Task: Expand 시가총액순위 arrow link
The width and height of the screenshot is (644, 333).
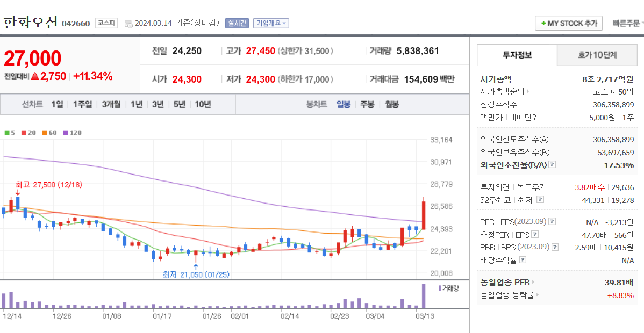Action: (x=528, y=91)
